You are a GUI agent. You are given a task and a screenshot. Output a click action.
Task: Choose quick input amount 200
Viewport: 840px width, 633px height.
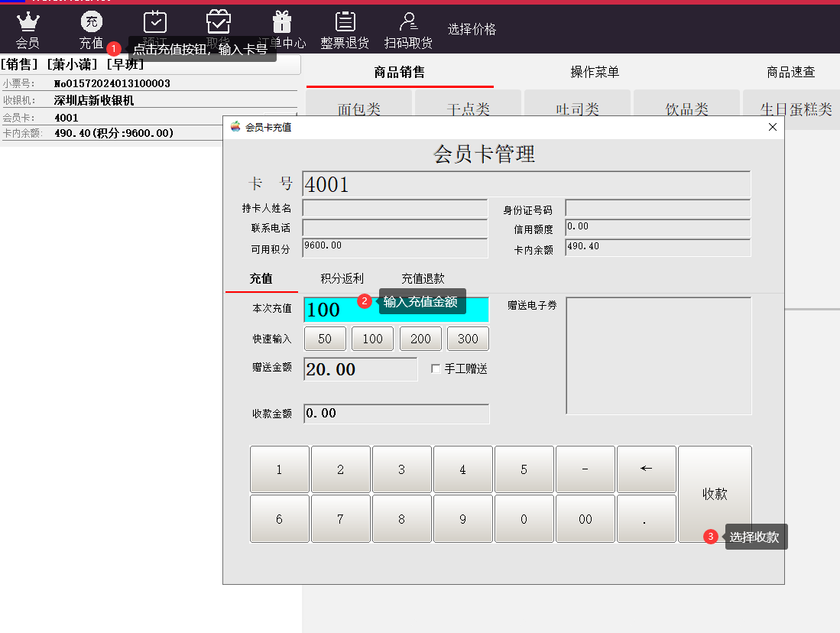tap(420, 339)
